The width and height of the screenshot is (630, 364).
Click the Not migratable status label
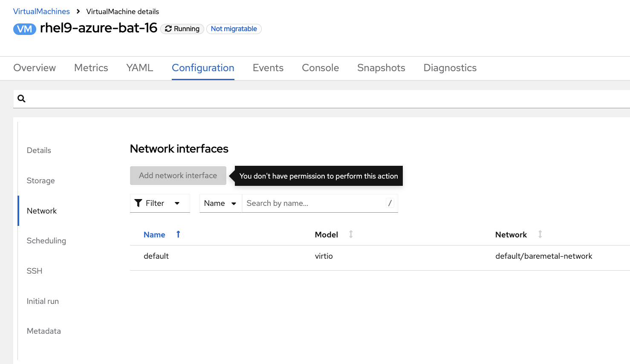234,29
